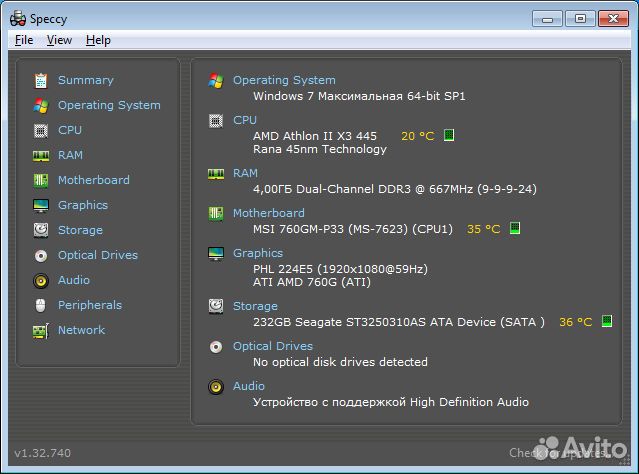Click the Audio speaker icon in sidebar

click(x=40, y=280)
